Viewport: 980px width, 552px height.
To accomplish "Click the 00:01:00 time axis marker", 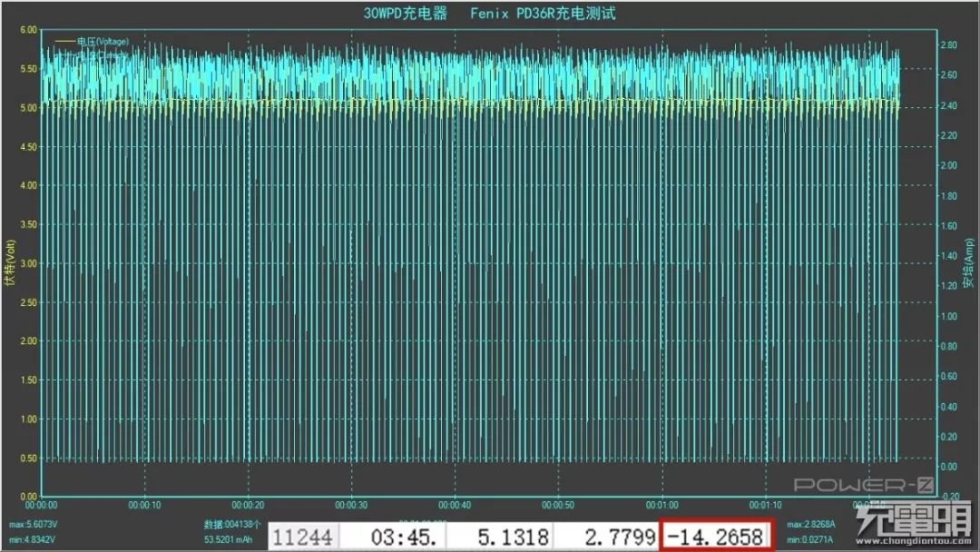I will (x=661, y=505).
